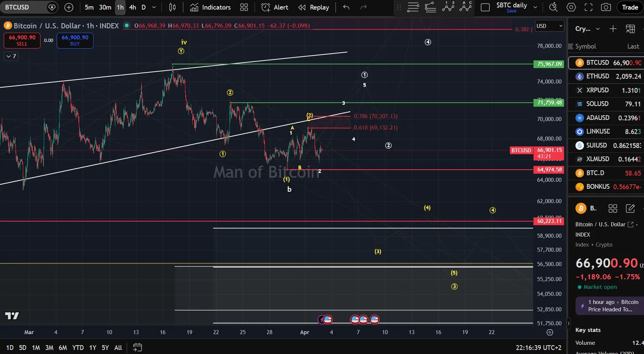
Task: Start bar Replay mode
Action: [314, 7]
